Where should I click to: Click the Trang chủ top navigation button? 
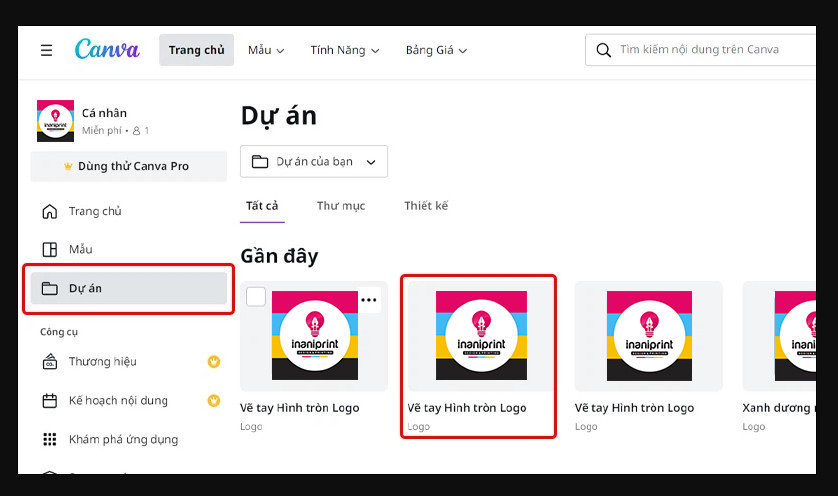[197, 50]
